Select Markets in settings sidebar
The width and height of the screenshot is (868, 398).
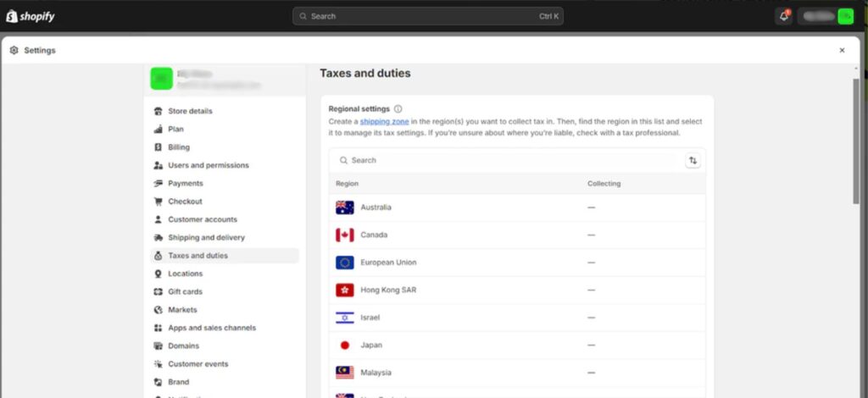182,310
